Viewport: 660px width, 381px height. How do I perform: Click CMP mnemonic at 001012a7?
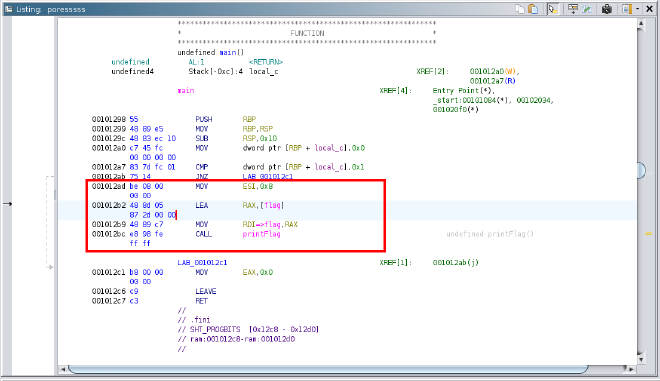pos(202,167)
